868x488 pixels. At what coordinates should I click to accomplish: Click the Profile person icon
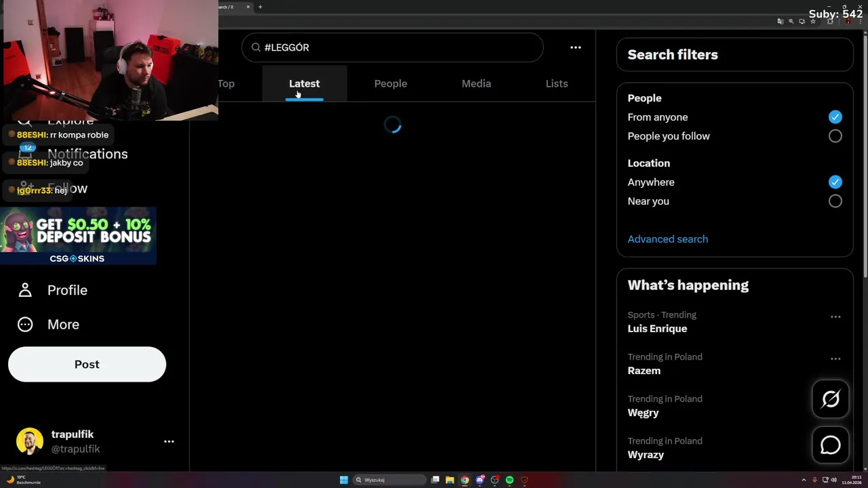pyautogui.click(x=25, y=290)
